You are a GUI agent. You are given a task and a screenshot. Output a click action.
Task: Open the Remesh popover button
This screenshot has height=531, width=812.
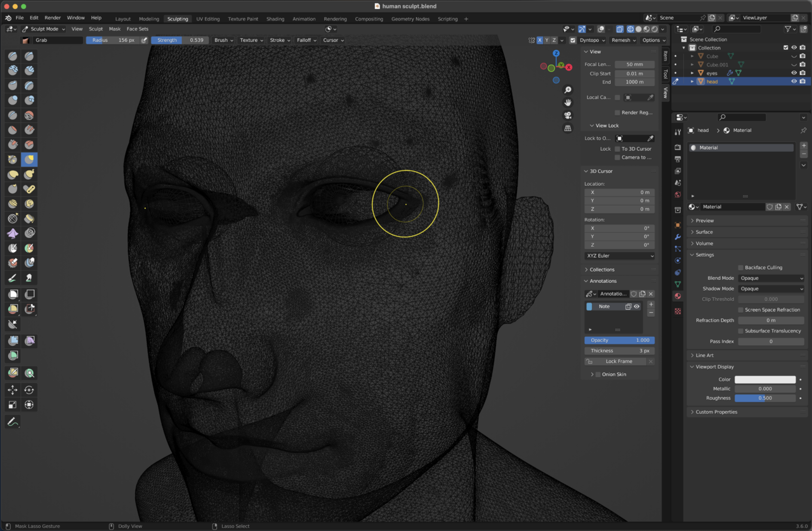623,40
